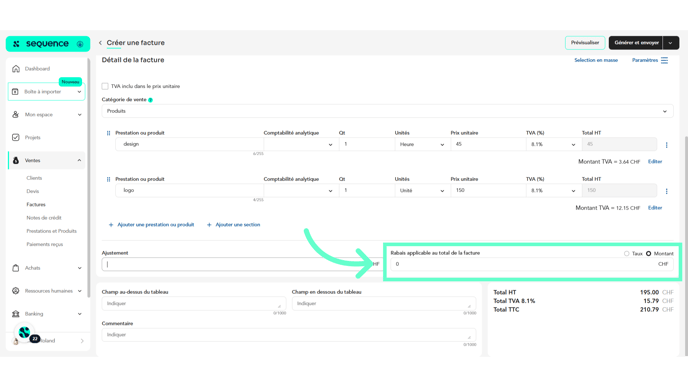Open Comptabilité analytique dropdown for logo line
The image size is (688, 387).
[x=301, y=191]
